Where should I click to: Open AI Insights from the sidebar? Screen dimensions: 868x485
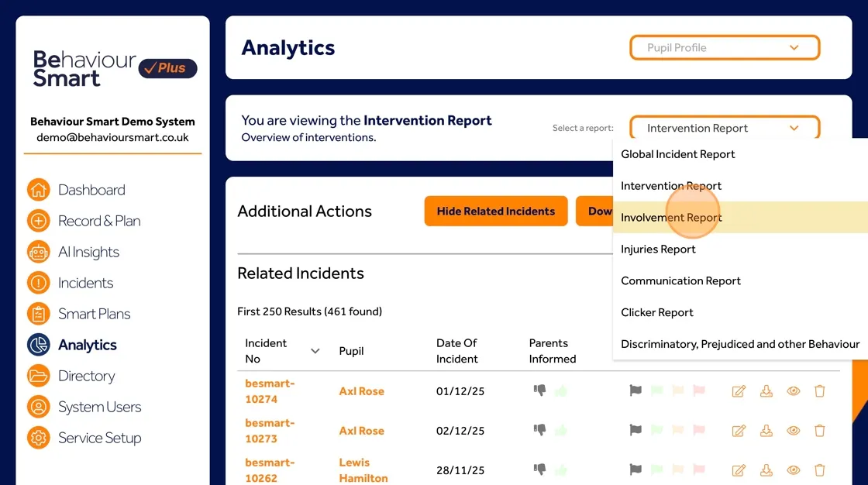tap(89, 252)
